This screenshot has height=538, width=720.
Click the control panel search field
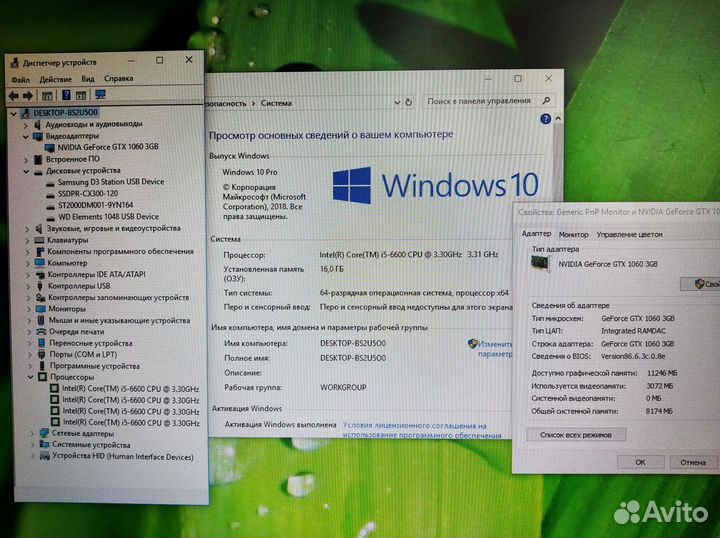click(478, 101)
